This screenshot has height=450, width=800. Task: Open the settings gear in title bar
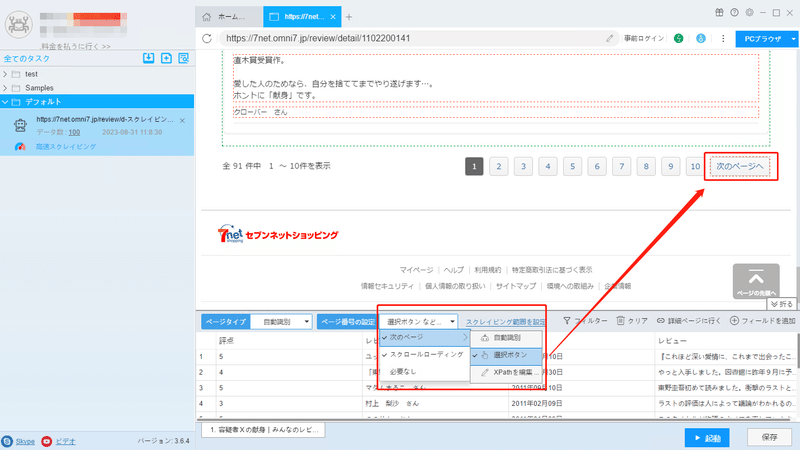click(x=749, y=12)
